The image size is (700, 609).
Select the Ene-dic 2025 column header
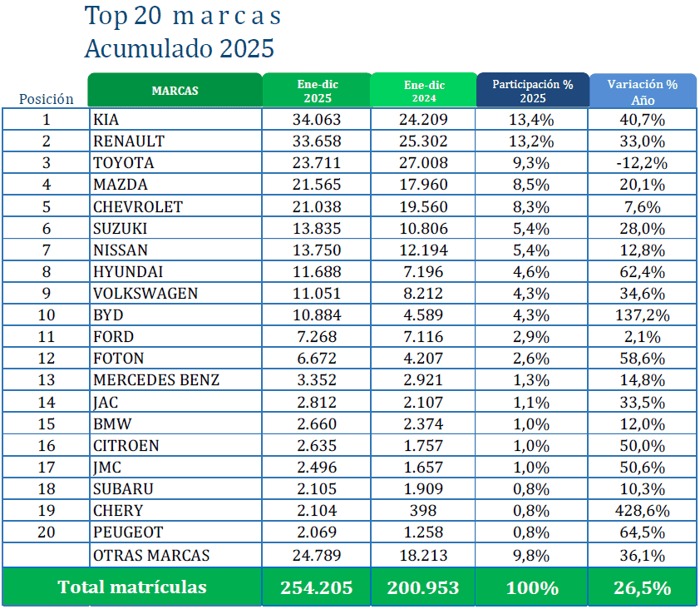coord(317,90)
